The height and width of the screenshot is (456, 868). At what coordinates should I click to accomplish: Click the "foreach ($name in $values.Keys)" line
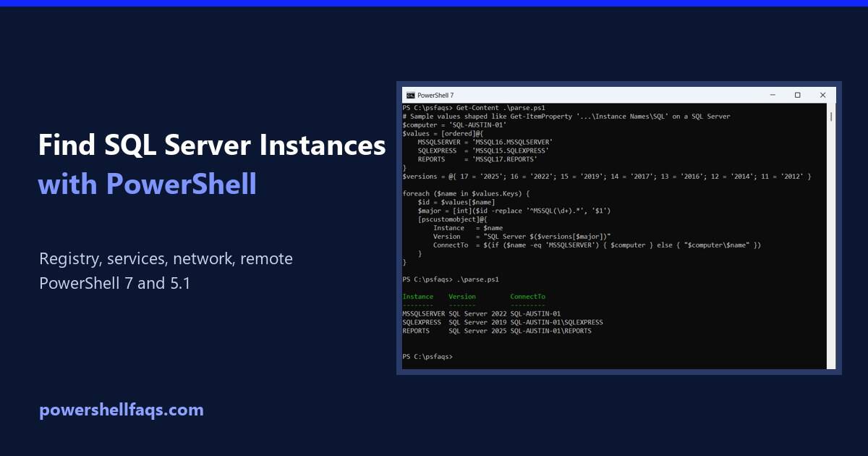point(467,193)
